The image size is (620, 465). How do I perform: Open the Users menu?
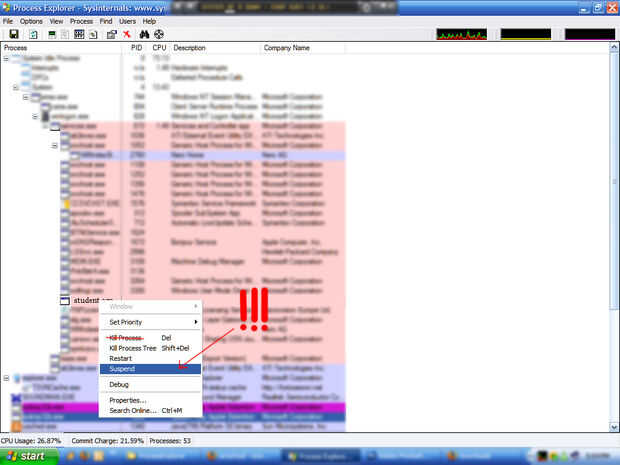tap(127, 21)
